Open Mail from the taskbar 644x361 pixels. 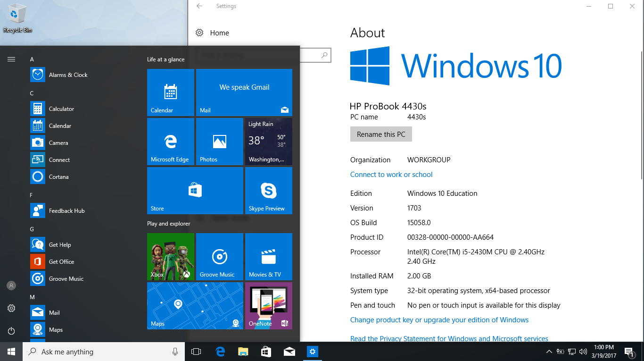coord(289,352)
